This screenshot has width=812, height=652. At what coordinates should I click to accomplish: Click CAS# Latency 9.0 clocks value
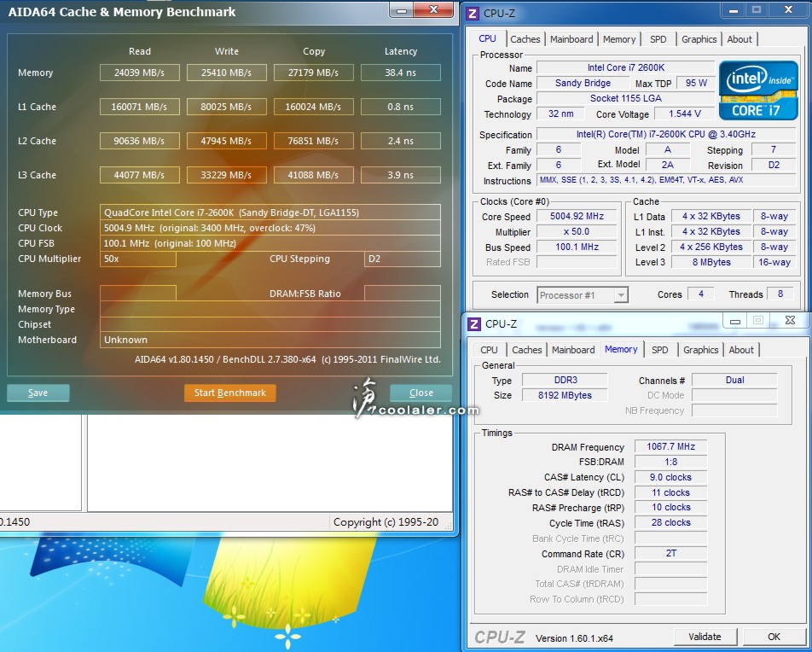670,477
